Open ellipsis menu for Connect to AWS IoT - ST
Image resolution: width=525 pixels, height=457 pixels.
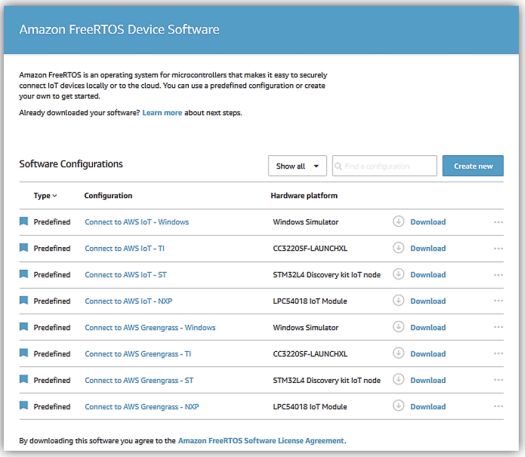[498, 275]
